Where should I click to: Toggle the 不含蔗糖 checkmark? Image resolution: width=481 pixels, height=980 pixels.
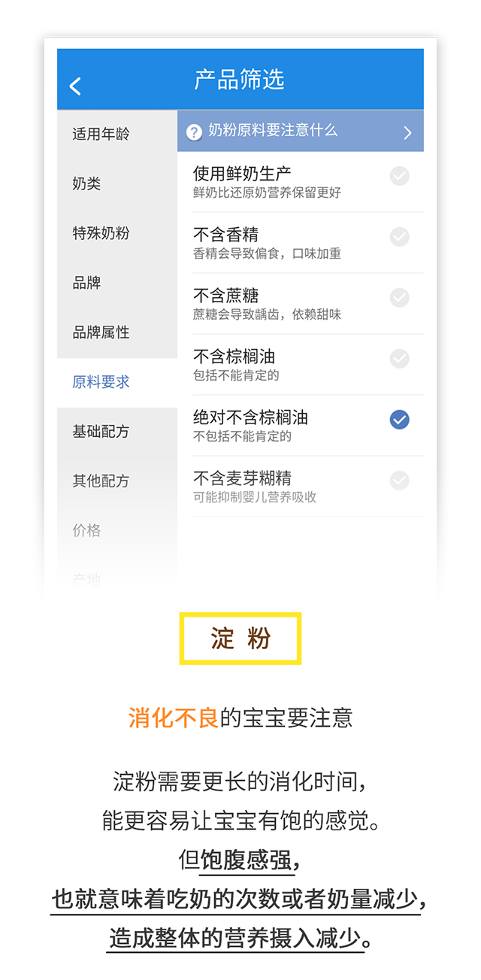[x=399, y=298]
